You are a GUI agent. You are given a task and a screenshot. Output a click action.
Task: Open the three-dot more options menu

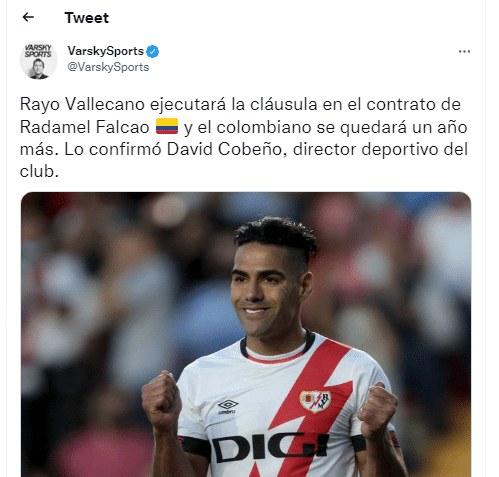coord(464,51)
